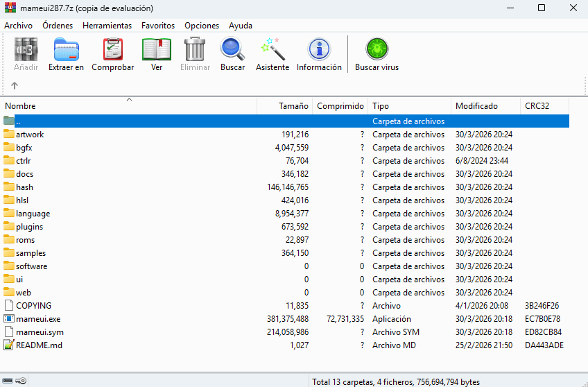
Task: Click size 8,954,377 of language
Action: [x=292, y=214]
